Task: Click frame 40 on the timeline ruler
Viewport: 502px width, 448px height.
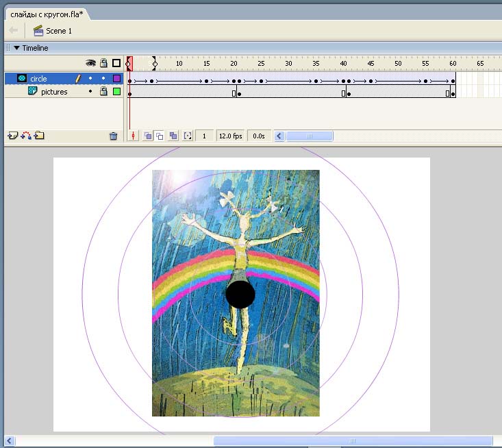Action: pyautogui.click(x=343, y=64)
